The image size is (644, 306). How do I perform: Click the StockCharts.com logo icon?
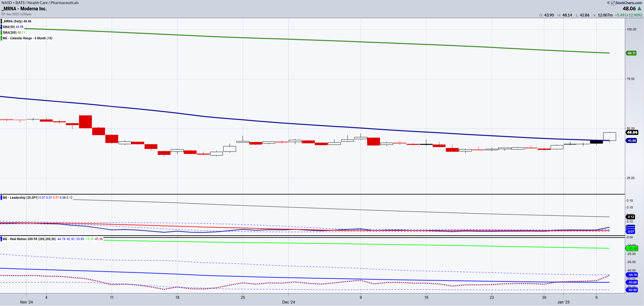(x=613, y=3)
